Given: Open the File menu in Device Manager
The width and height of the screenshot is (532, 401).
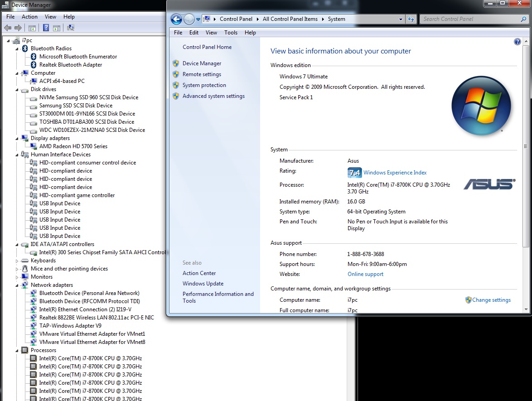Looking at the screenshot, I should 10,17.
